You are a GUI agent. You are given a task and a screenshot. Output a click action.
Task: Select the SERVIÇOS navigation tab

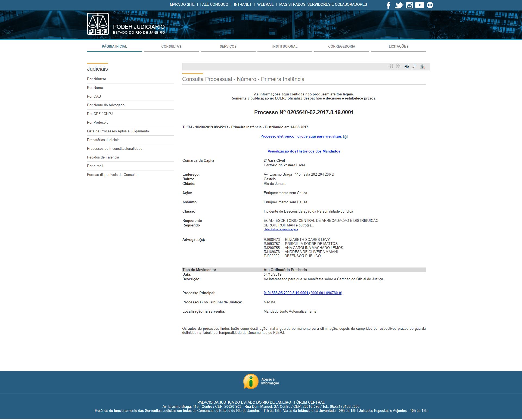point(228,46)
